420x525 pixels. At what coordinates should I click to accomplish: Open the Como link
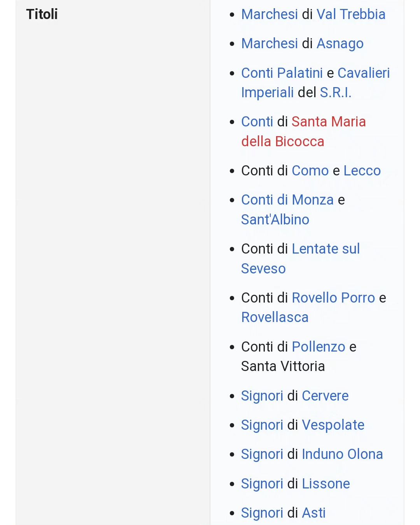pyautogui.click(x=310, y=171)
